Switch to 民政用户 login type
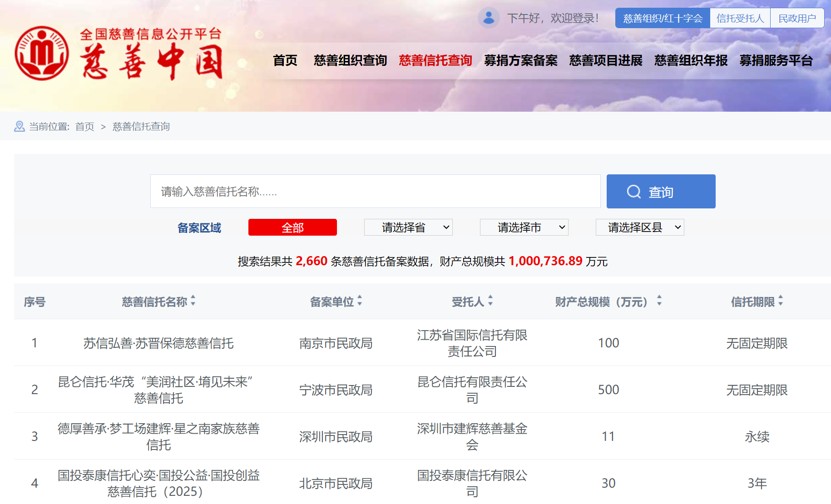 [x=797, y=18]
